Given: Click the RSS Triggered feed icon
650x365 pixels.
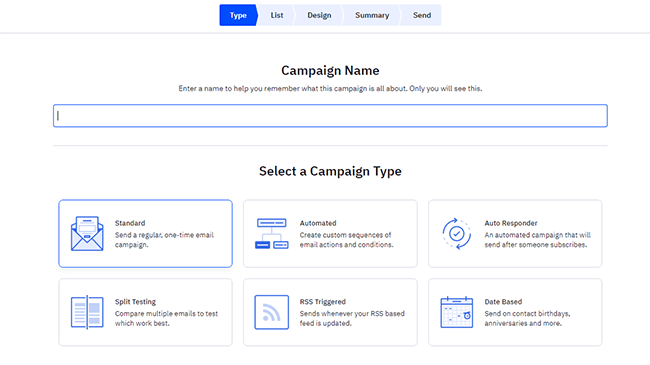Looking at the screenshot, I should pos(272,312).
